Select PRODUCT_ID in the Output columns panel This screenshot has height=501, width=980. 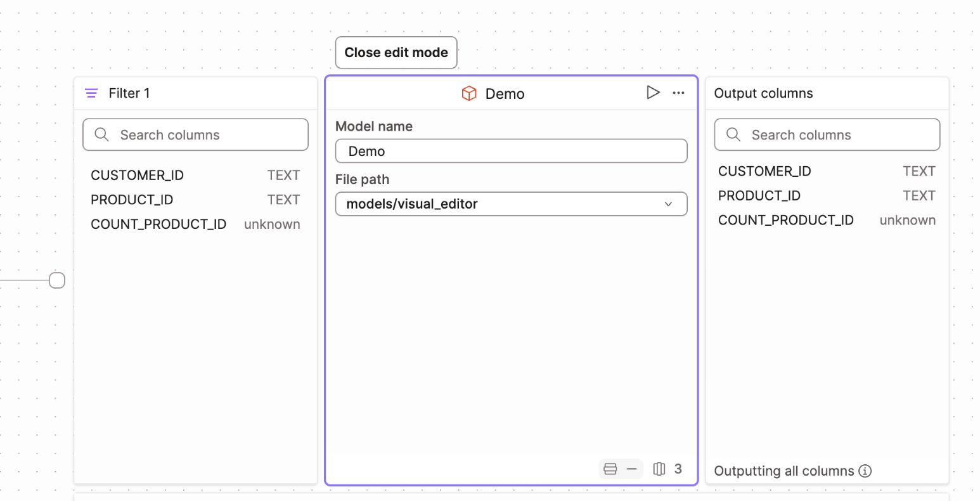759,195
